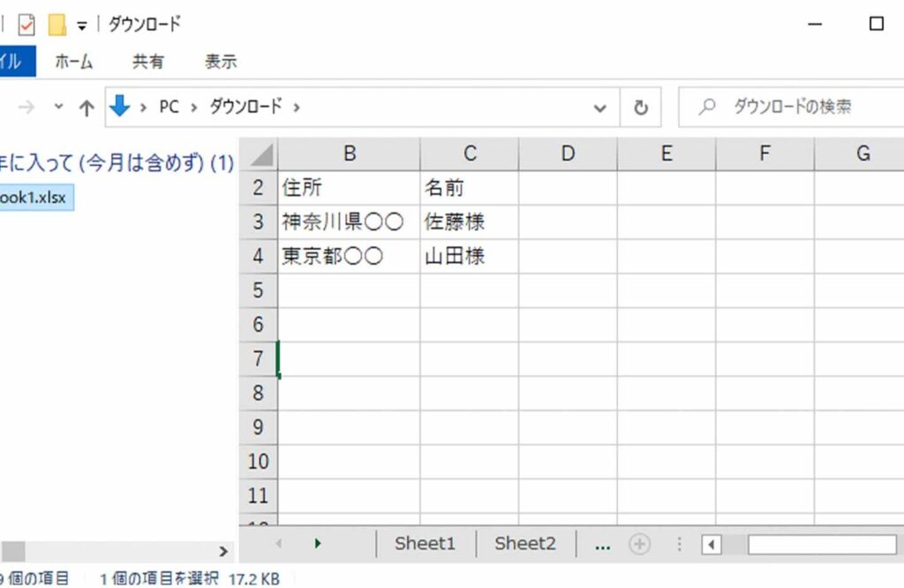
Task: Expand the address bar history dropdown
Action: click(x=600, y=108)
